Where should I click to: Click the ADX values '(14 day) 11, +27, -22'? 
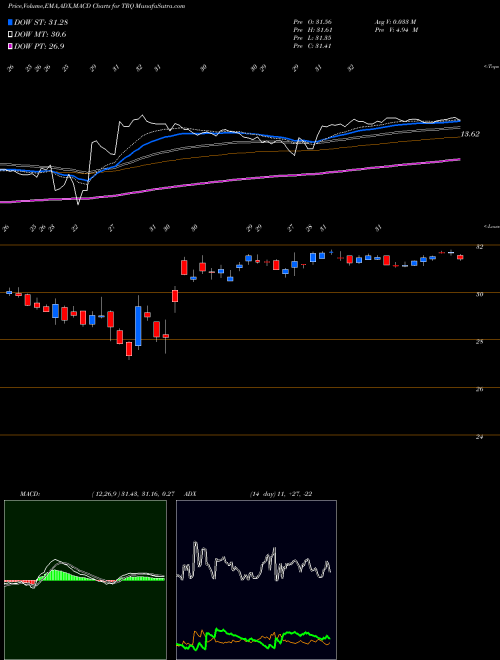[x=281, y=494]
